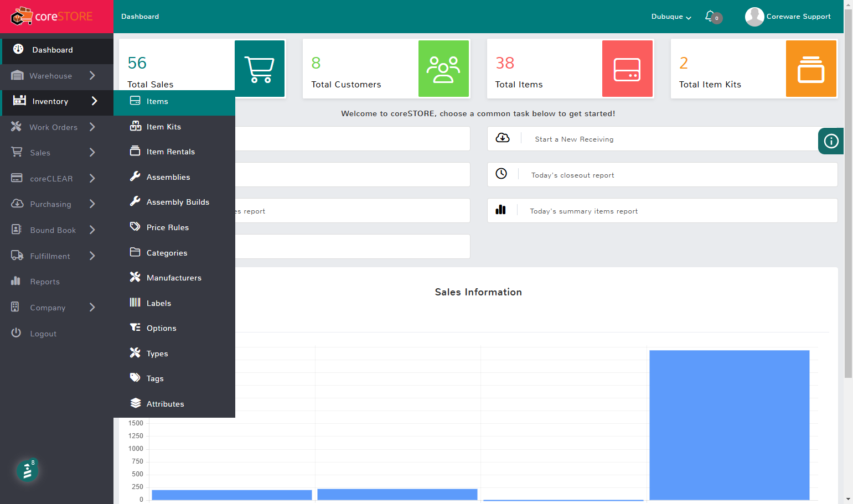Open Types submenu entry
The height and width of the screenshot is (504, 853).
[174, 354]
